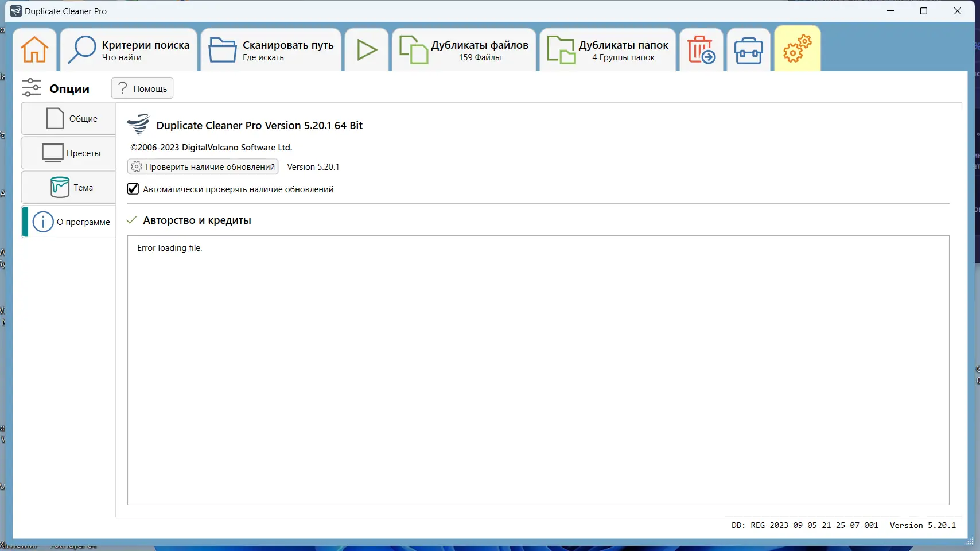The width and height of the screenshot is (980, 551).
Task: Click heading 'Duplicate Cleaner Pro Version 5.20.1 64 Bit'
Action: (x=259, y=126)
